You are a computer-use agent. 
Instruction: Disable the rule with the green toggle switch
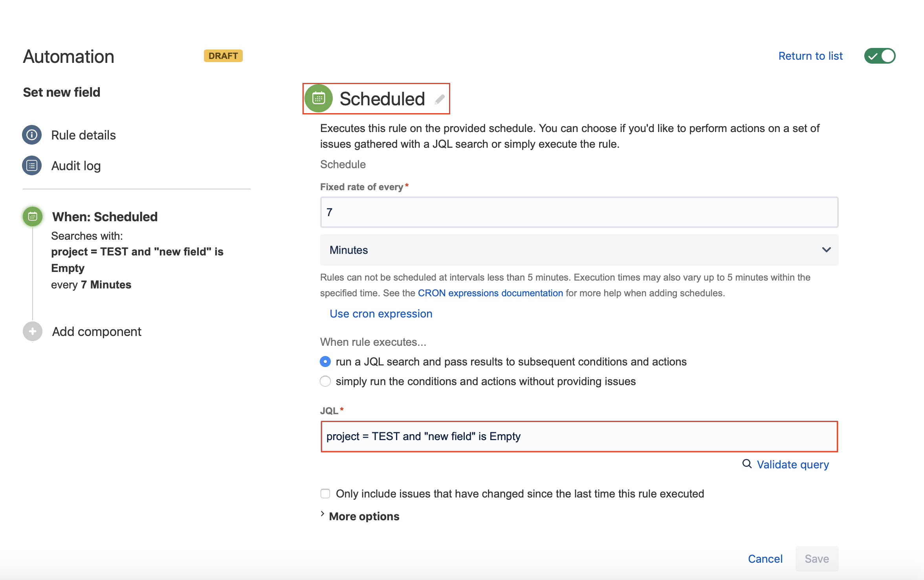point(880,56)
